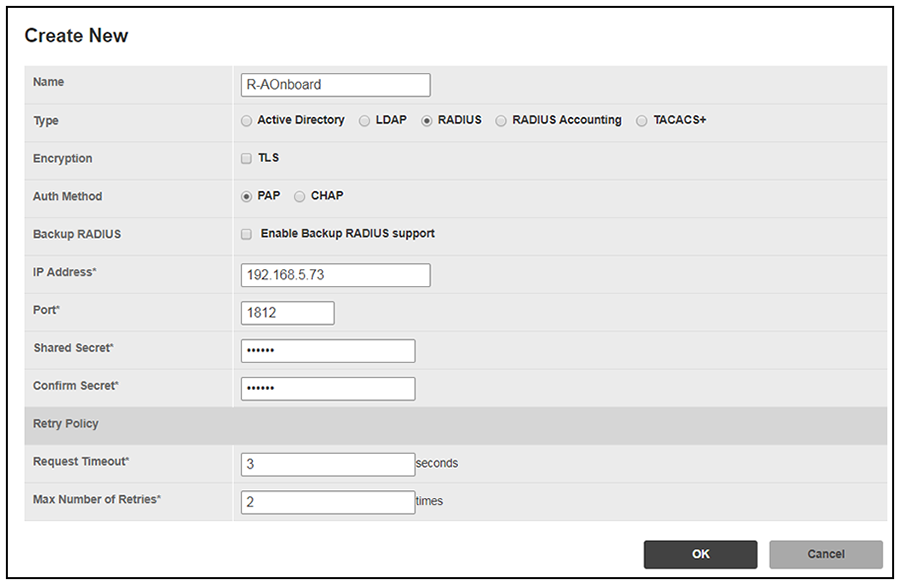Focus the Confirm Secret password field
The image size is (900, 585).
328,389
